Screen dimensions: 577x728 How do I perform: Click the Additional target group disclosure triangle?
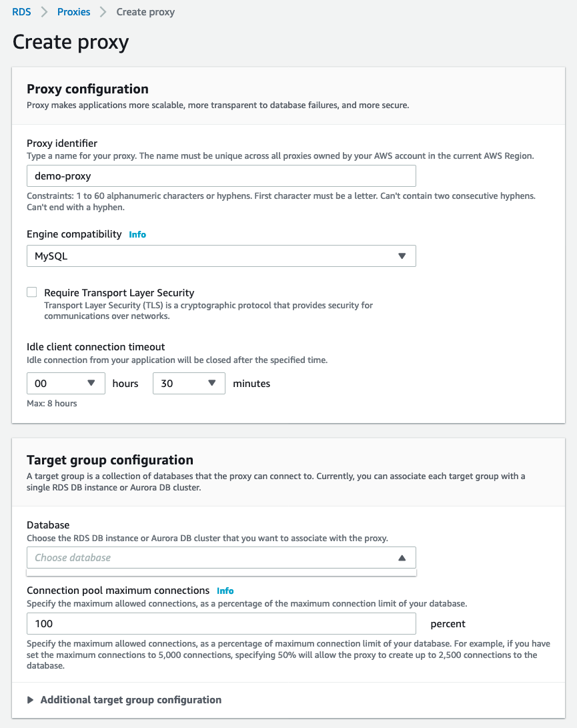click(x=31, y=700)
